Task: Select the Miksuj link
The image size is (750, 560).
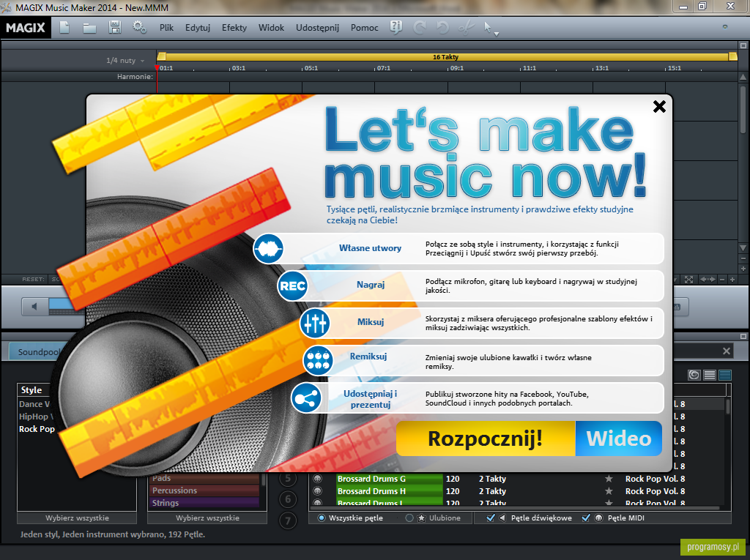Action: tap(371, 322)
